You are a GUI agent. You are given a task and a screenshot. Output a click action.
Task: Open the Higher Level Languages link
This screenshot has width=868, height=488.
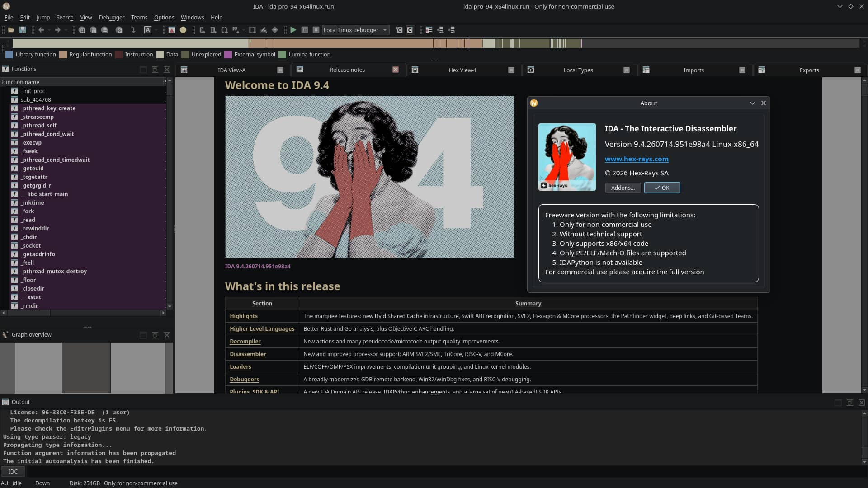pyautogui.click(x=262, y=328)
